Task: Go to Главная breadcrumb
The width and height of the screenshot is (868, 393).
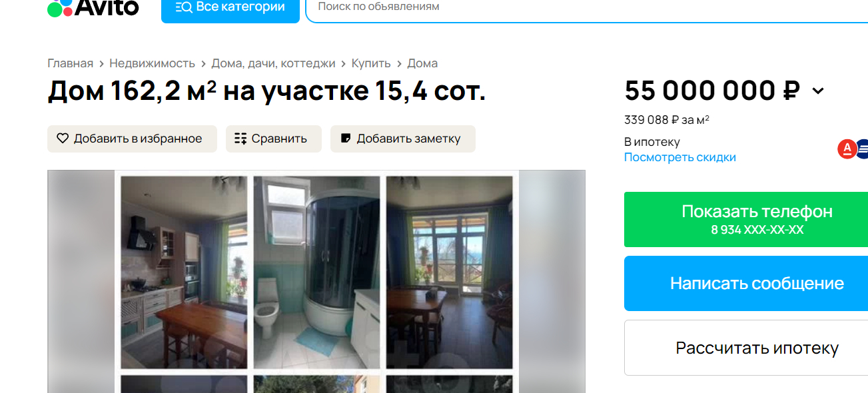Action: pos(70,63)
